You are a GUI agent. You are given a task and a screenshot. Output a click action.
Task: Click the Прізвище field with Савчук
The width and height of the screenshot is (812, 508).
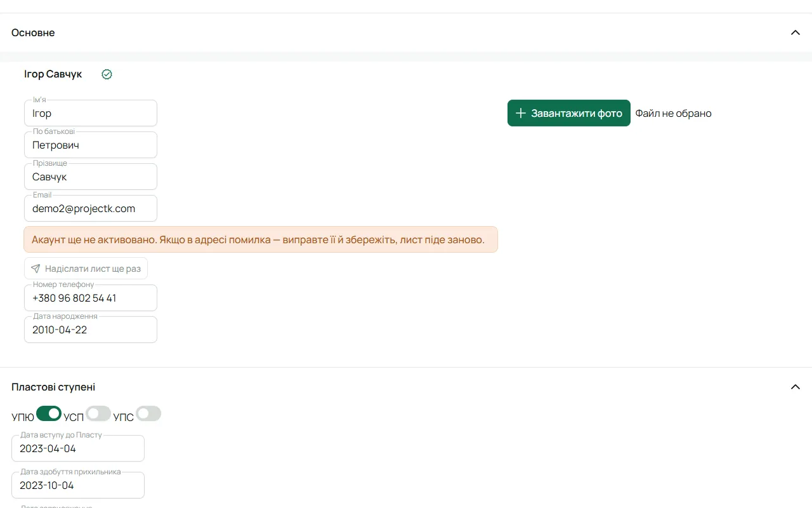(x=91, y=177)
